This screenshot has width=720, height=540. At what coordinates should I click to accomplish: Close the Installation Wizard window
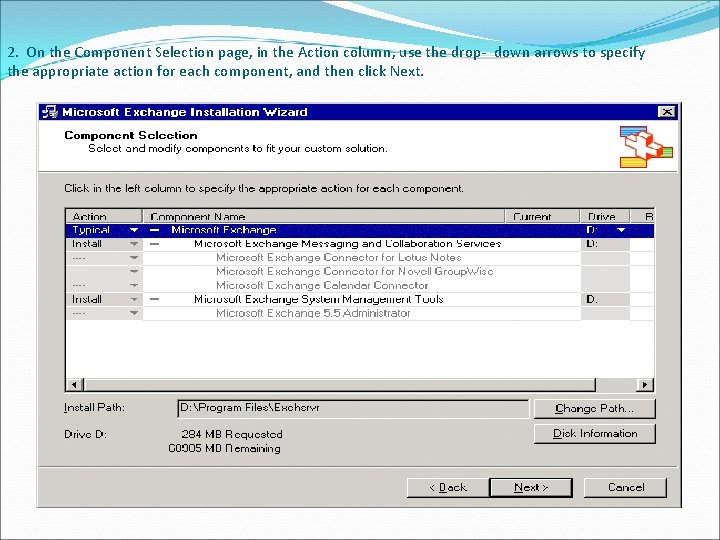coord(667,112)
